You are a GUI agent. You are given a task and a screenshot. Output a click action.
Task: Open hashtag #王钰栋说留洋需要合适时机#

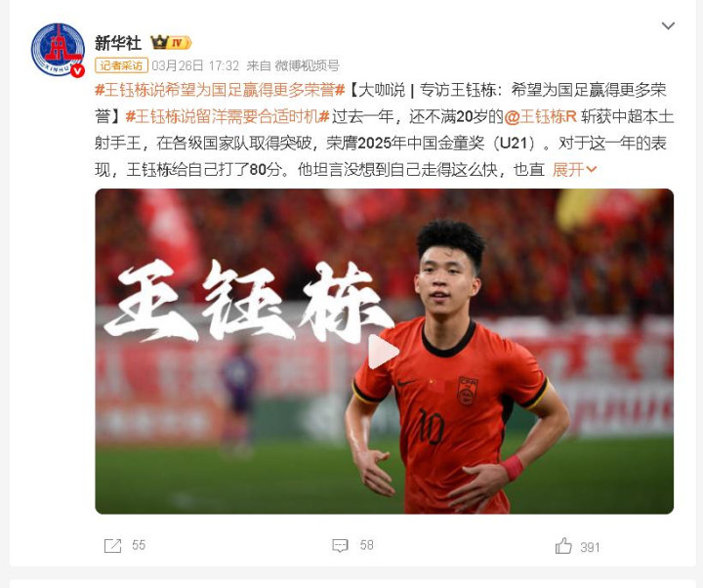[227, 116]
